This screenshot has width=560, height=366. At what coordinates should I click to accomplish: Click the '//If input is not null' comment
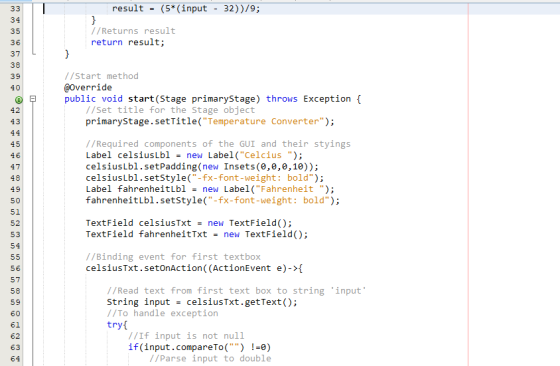pos(186,336)
